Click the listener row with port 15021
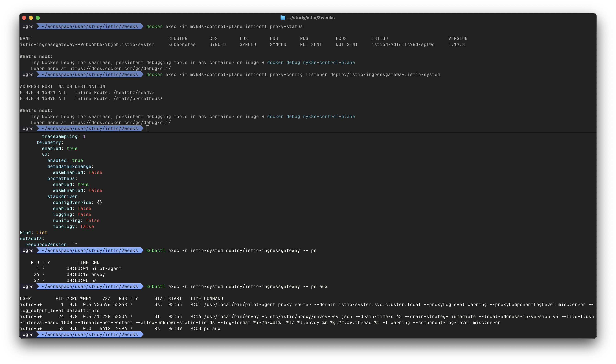 coord(87,92)
